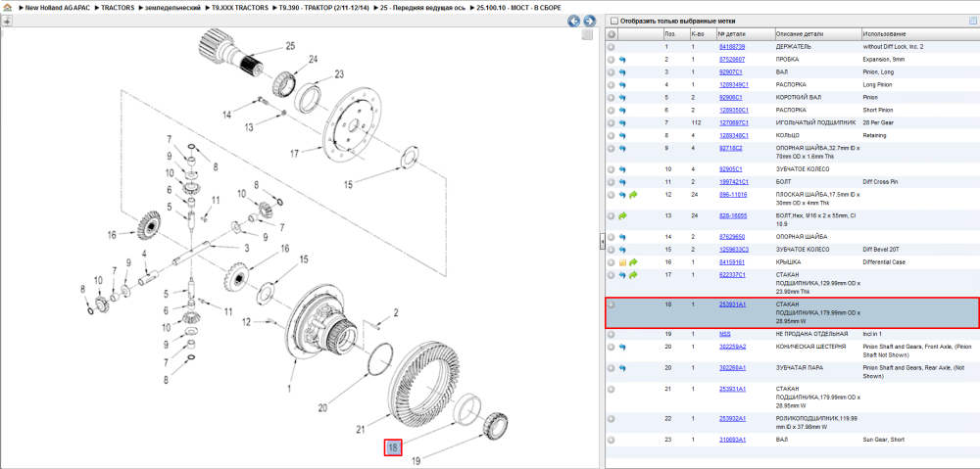Click the blue arrow icon in row 92718C2
The width and height of the screenshot is (980, 469).
tap(622, 148)
